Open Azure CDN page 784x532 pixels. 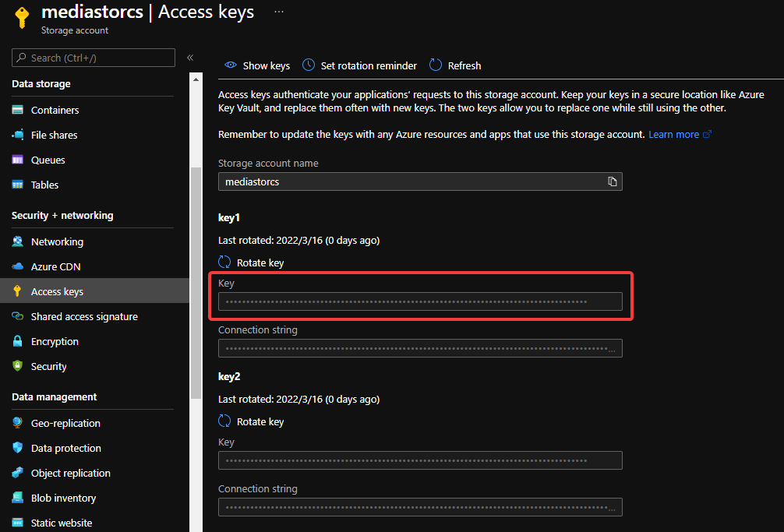coord(55,266)
